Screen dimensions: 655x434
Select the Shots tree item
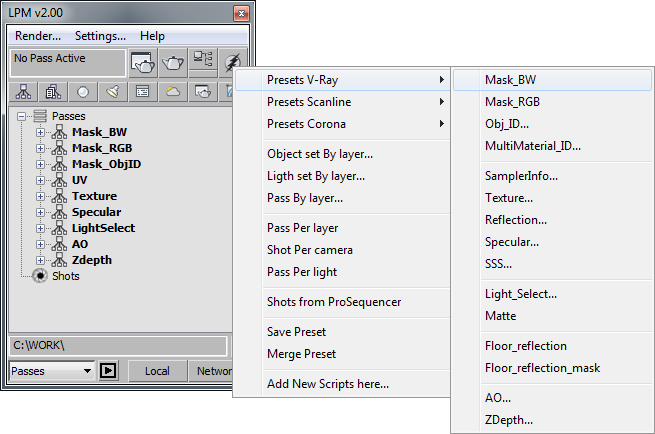66,276
